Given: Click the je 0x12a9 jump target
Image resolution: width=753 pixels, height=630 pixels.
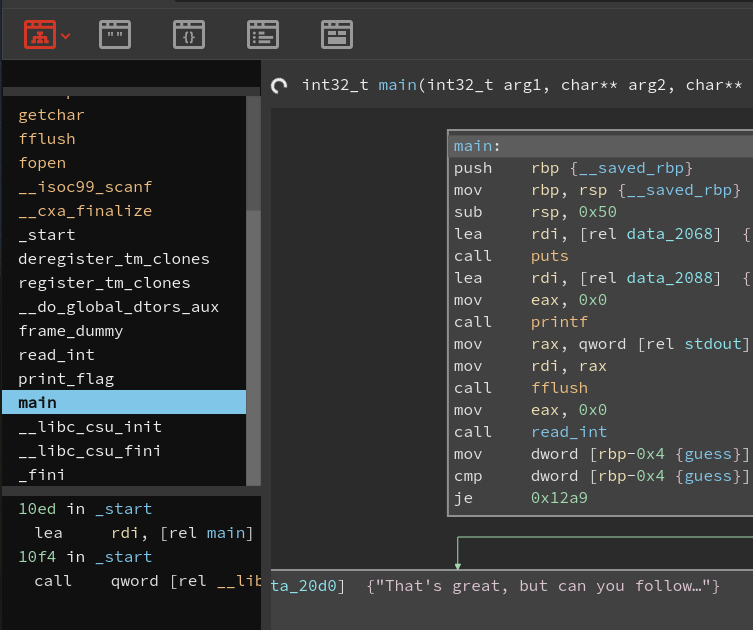Looking at the screenshot, I should click(x=559, y=498).
